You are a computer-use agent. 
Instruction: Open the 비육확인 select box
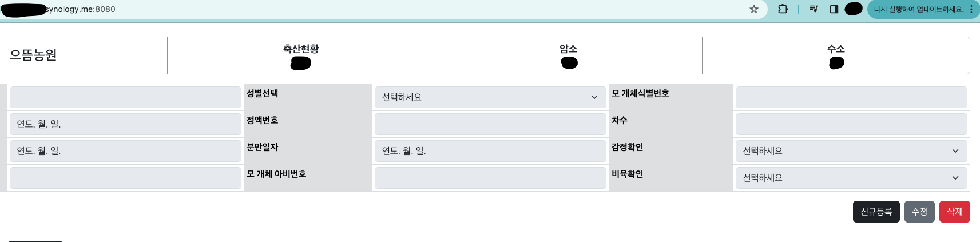click(x=851, y=178)
